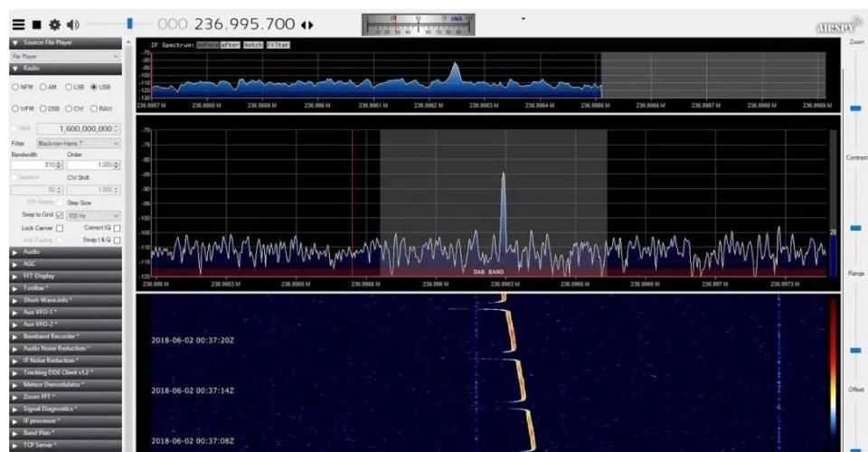868x452 pixels.
Task: Click the DAB BAND label in spectrum
Action: tap(488, 272)
